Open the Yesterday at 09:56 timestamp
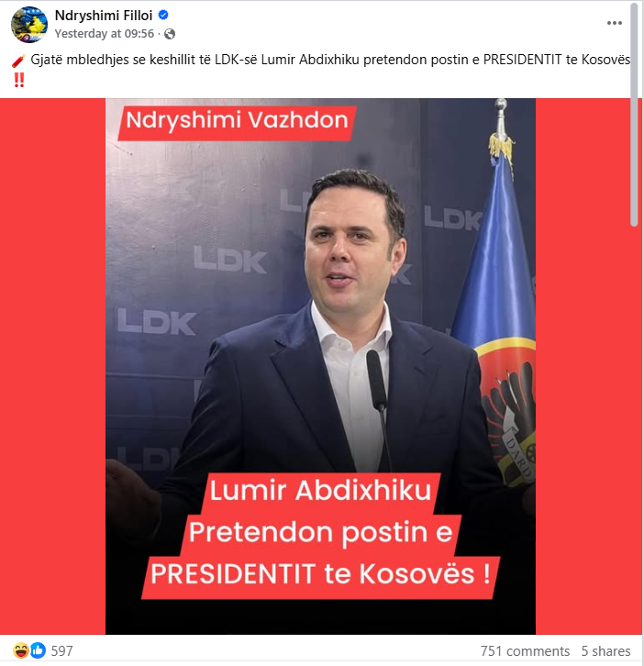The height and width of the screenshot is (666, 644). [x=104, y=34]
